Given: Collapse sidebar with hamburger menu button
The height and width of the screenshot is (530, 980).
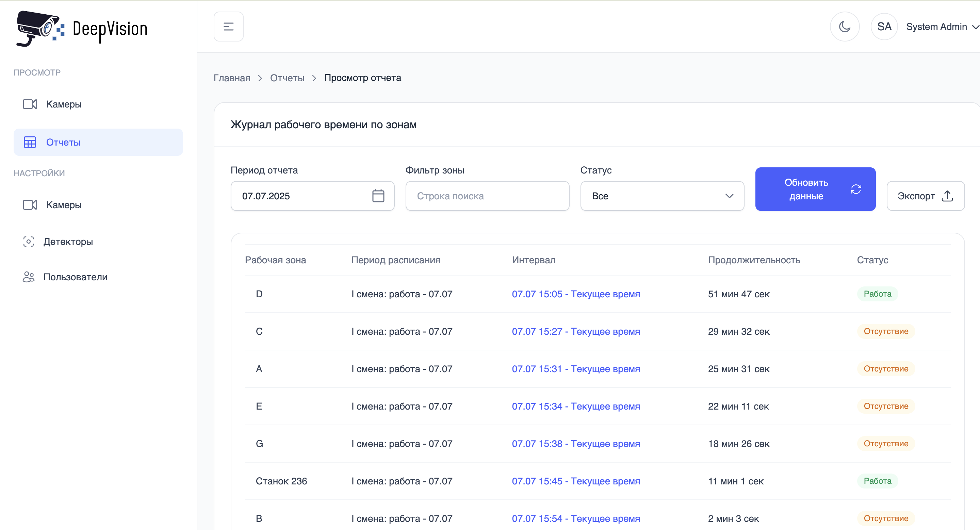Looking at the screenshot, I should (229, 27).
